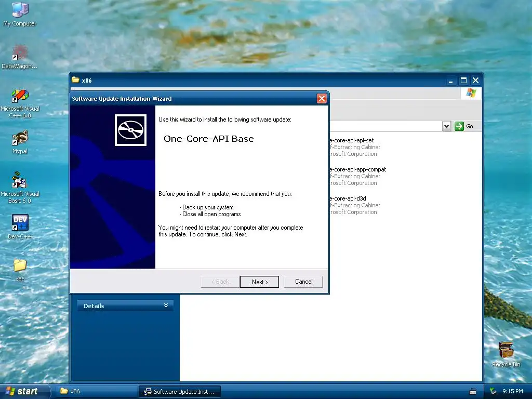Click the disc icon in the wizard

pos(130,130)
